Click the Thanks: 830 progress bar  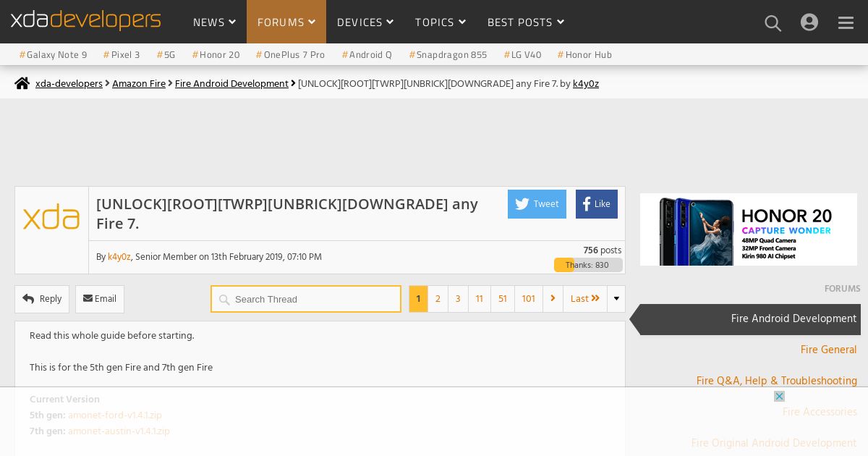click(x=588, y=265)
